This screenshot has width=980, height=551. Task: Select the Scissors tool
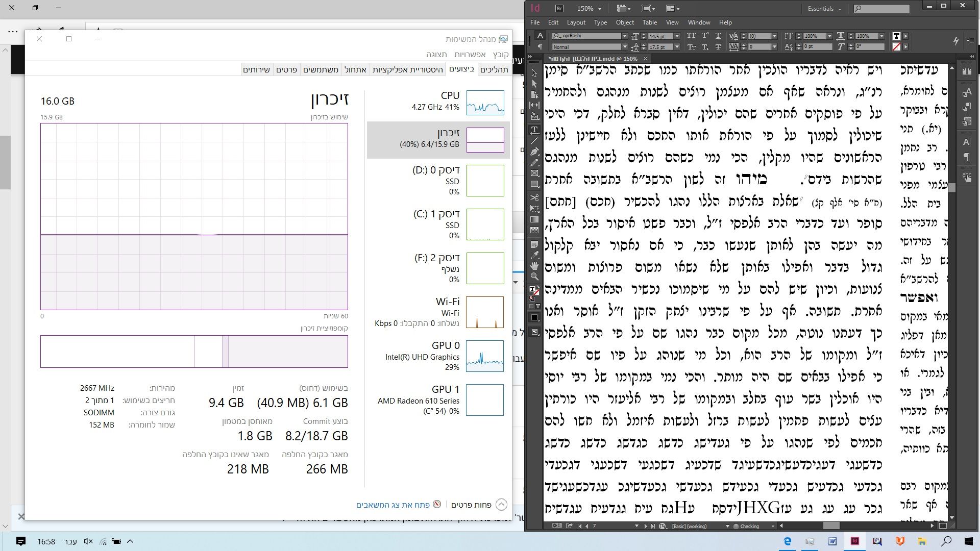click(x=534, y=198)
